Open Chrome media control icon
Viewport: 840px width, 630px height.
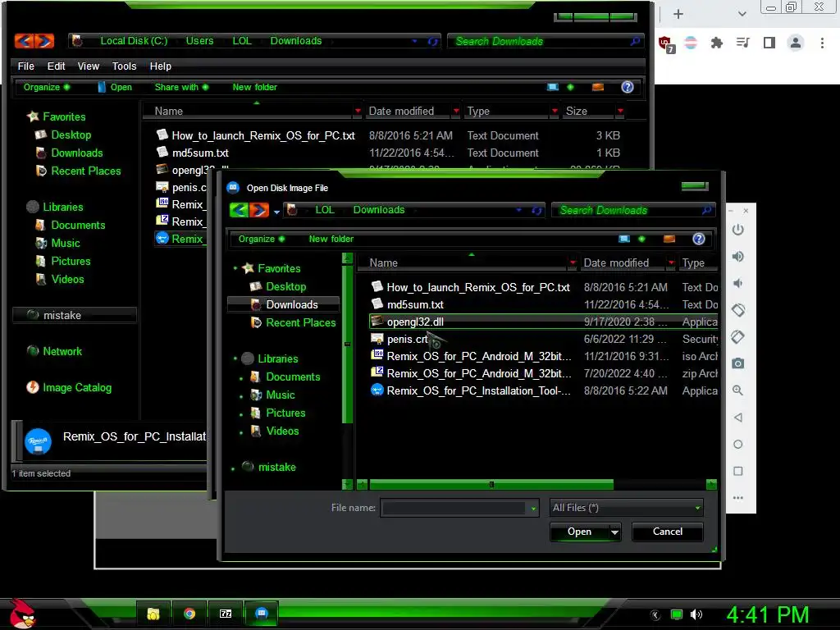tap(742, 43)
